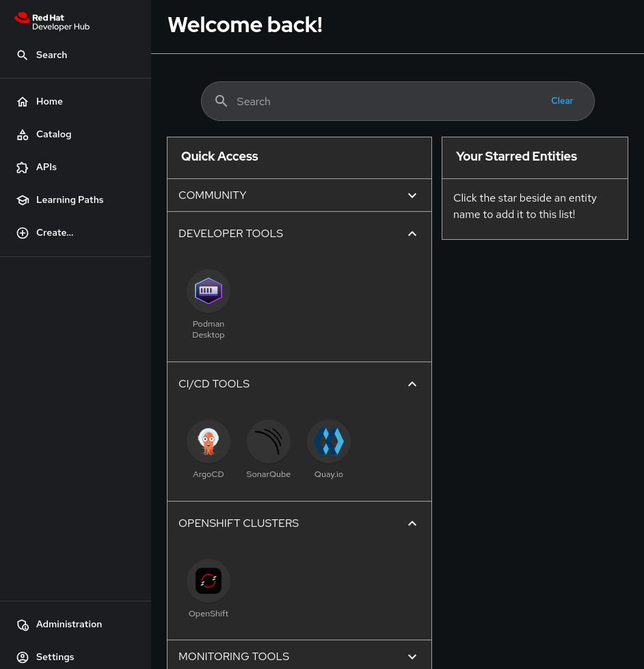Click the Create... sidebar item
This screenshot has height=669, width=644.
[x=54, y=233]
